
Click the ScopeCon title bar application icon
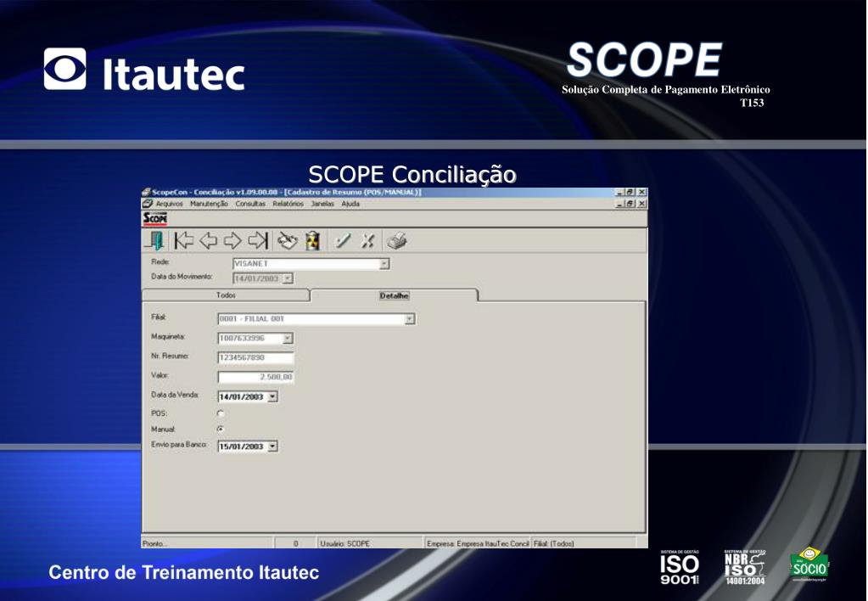(146, 192)
